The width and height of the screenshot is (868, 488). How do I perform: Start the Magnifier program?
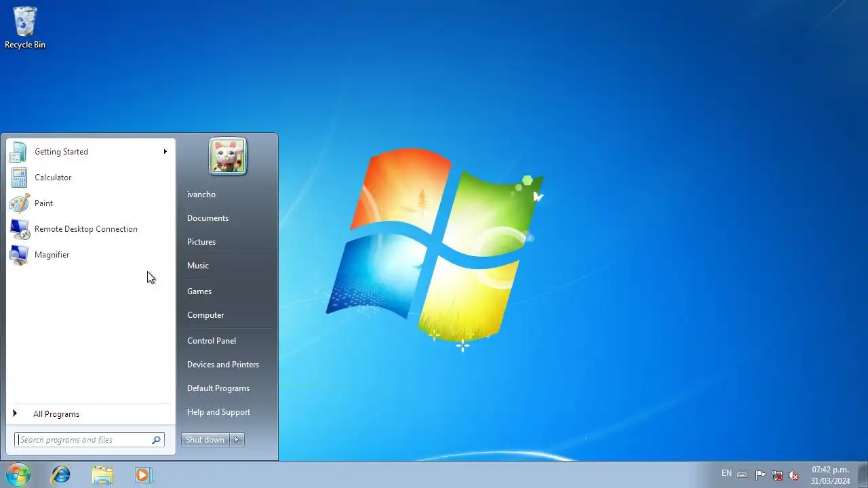point(91,255)
